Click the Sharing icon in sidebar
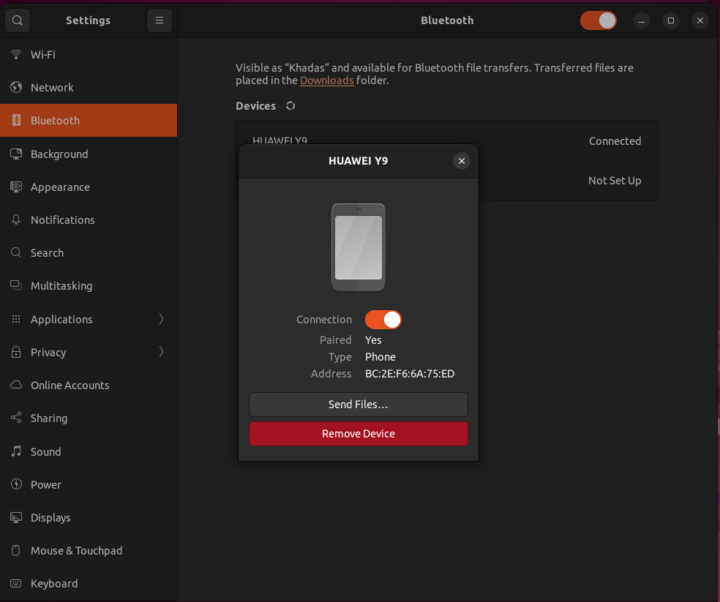The image size is (720, 602). (16, 418)
